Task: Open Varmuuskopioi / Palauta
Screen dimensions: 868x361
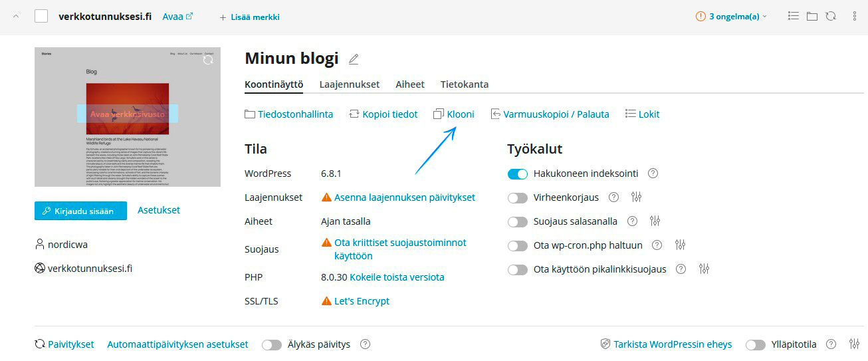Action: 550,114
